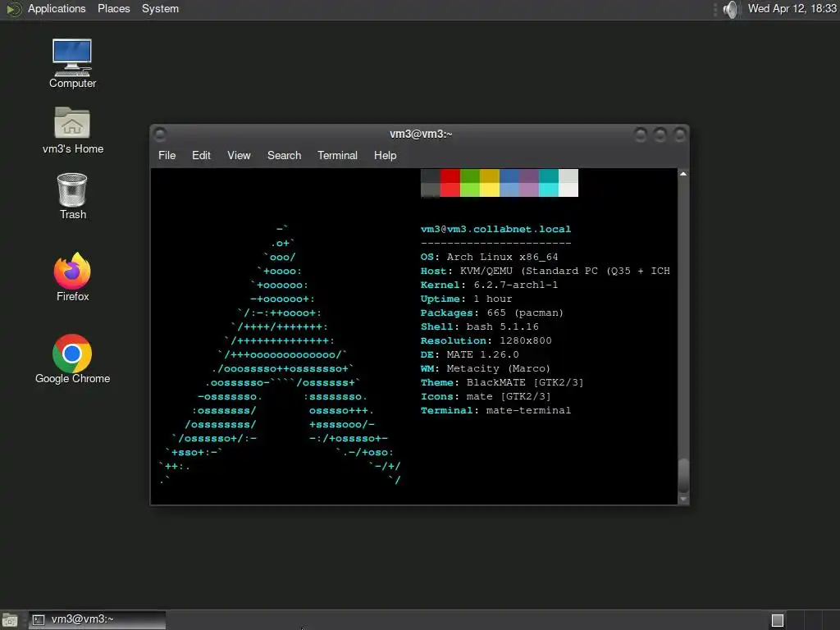This screenshot has height=630, width=840.
Task: Click the show desktop icon in bottom panel
Action: click(x=10, y=620)
